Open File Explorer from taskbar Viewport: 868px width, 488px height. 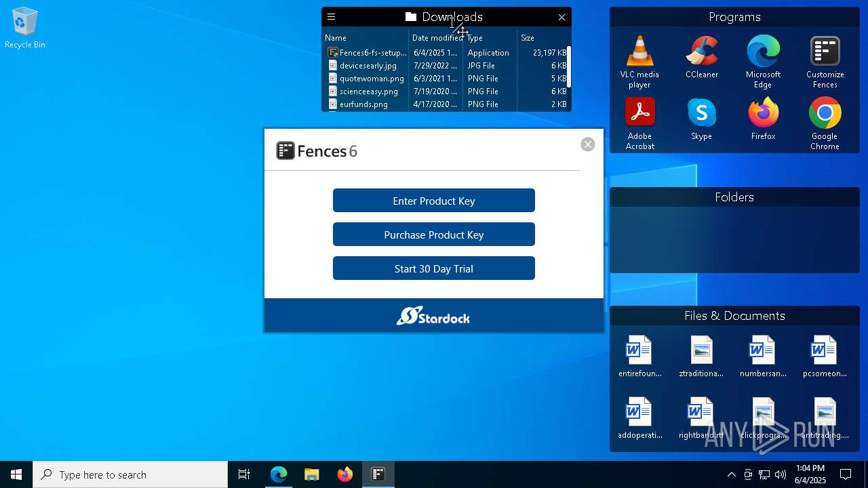[311, 474]
